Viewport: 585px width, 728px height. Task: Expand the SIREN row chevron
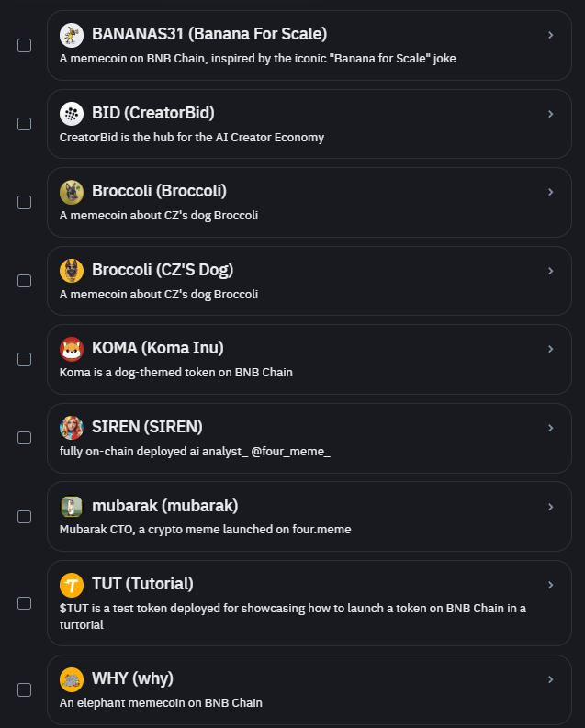click(550, 428)
